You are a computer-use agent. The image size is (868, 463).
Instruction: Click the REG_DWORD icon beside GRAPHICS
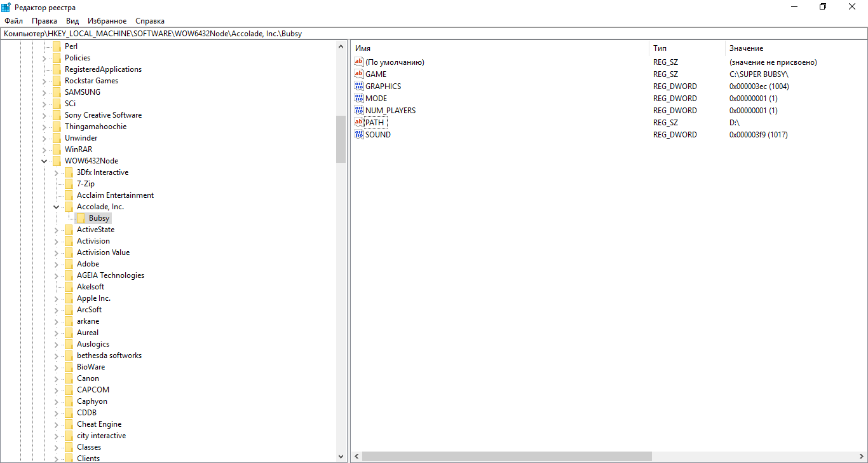pyautogui.click(x=358, y=86)
